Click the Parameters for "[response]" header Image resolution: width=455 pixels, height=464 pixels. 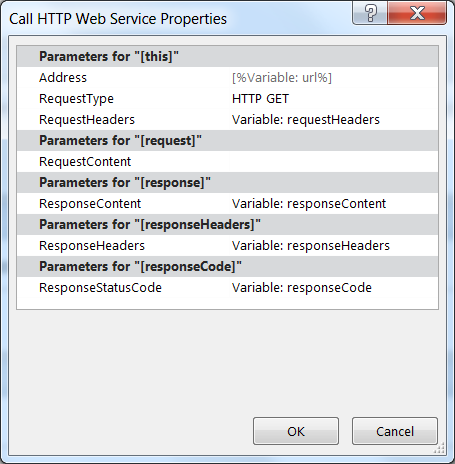pos(227,182)
